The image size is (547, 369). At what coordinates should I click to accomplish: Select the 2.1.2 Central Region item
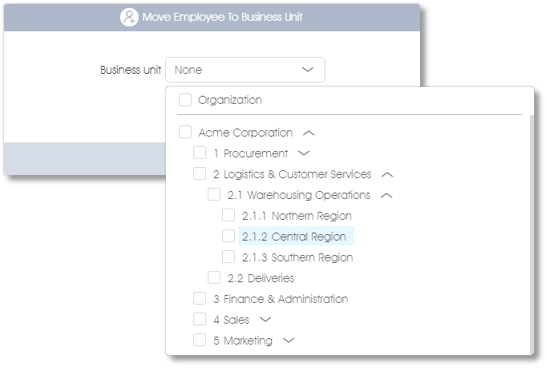(x=296, y=236)
